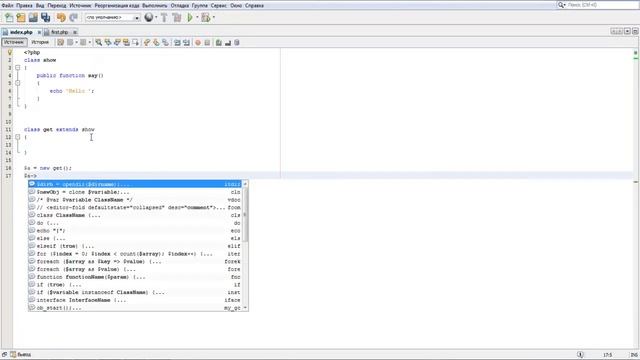The width and height of the screenshot is (640, 360).
Task: Click the Previous Bookmark icon
Action: pyautogui.click(x=147, y=42)
